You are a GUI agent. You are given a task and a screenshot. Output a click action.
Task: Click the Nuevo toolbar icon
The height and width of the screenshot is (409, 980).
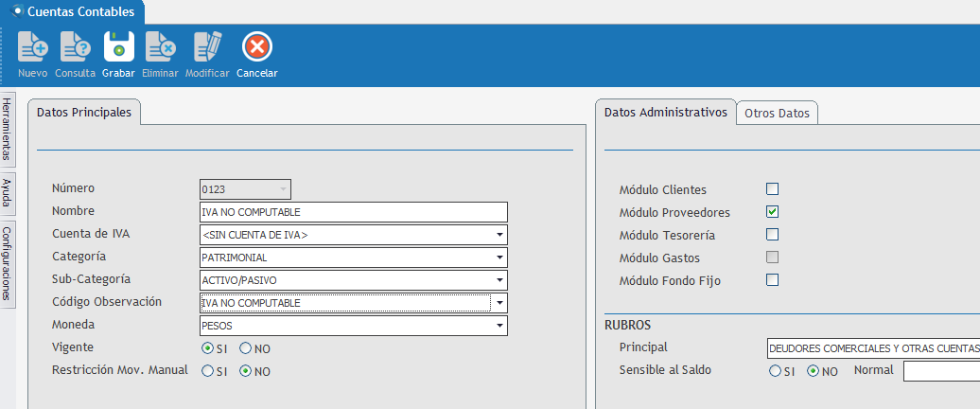32,47
